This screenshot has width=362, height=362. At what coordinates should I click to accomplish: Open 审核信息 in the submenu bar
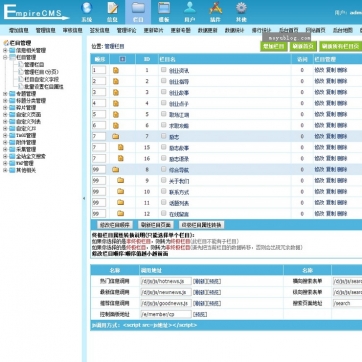tap(73, 30)
